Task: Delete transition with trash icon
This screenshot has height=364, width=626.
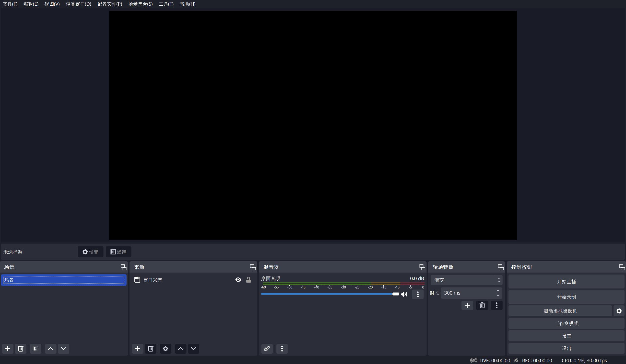Action: 482,305
